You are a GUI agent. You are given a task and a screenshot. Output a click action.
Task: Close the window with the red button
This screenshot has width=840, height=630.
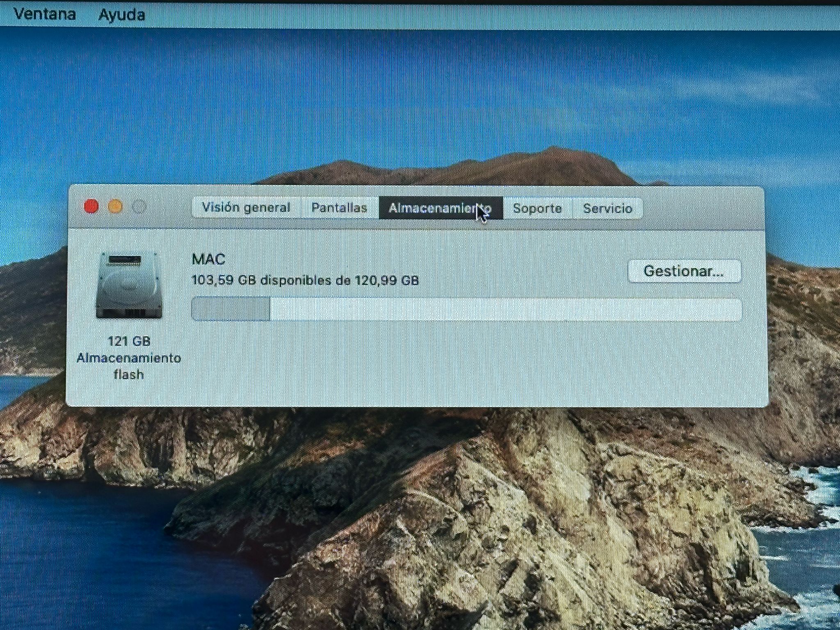(x=91, y=206)
